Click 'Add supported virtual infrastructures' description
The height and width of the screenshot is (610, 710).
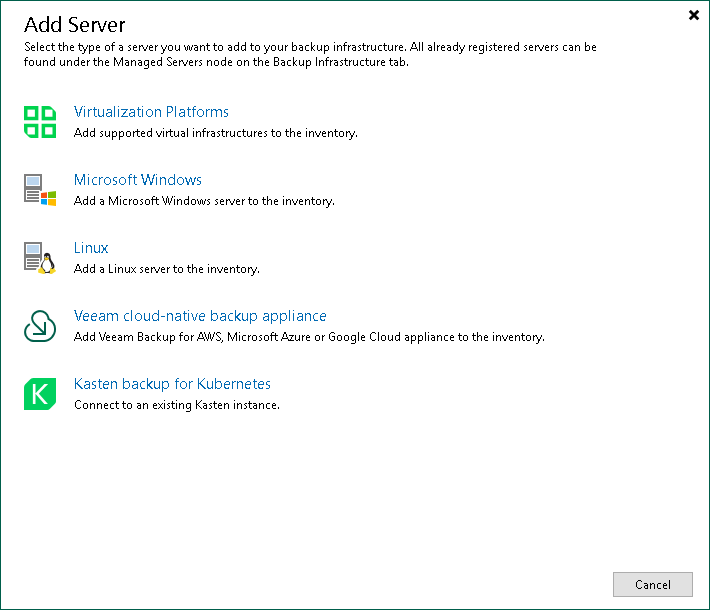215,133
